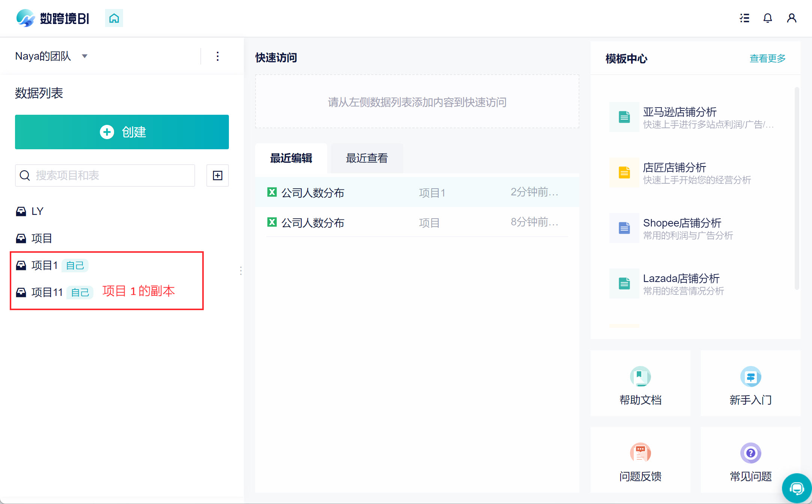This screenshot has height=504, width=812.
Task: Click the home icon in header
Action: tap(114, 18)
